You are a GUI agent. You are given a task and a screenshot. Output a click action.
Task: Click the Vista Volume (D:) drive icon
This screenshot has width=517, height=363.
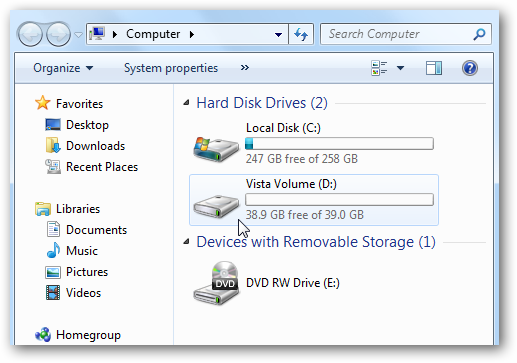(216, 207)
